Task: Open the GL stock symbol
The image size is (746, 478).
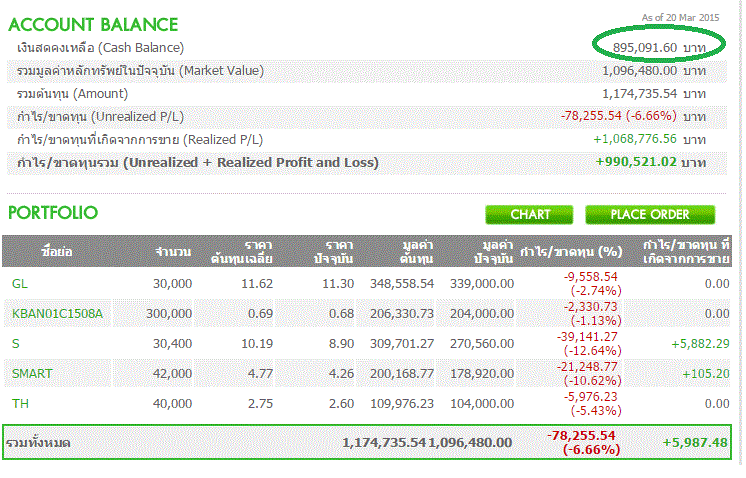Action: (20, 283)
